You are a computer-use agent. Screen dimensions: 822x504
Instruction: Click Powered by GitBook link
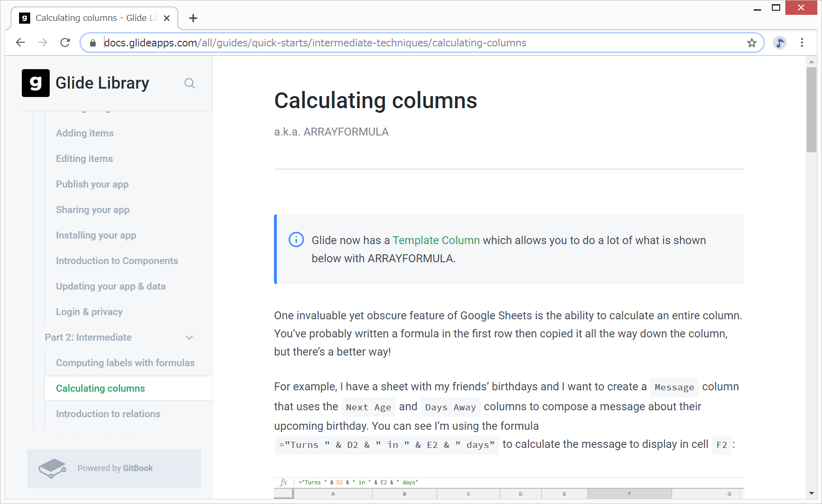pos(114,468)
